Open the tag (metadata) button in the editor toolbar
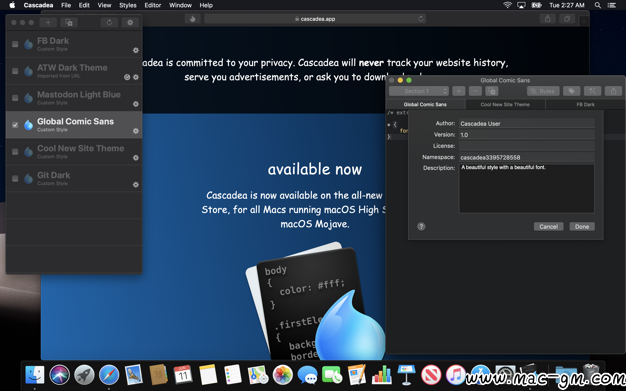This screenshot has width=626, height=391. (x=571, y=91)
